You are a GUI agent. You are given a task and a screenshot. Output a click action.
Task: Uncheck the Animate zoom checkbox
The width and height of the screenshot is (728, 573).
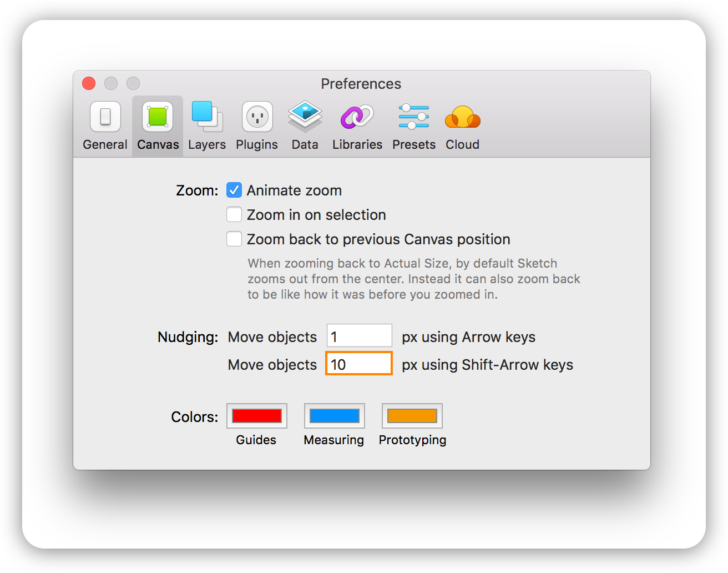[234, 190]
